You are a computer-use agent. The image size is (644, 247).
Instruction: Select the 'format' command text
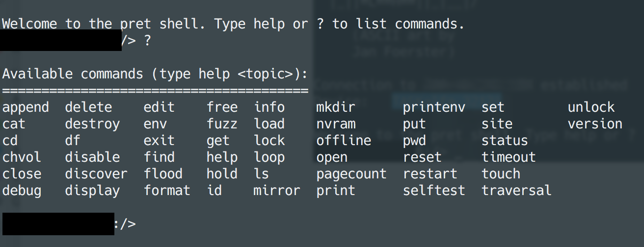[x=167, y=190]
